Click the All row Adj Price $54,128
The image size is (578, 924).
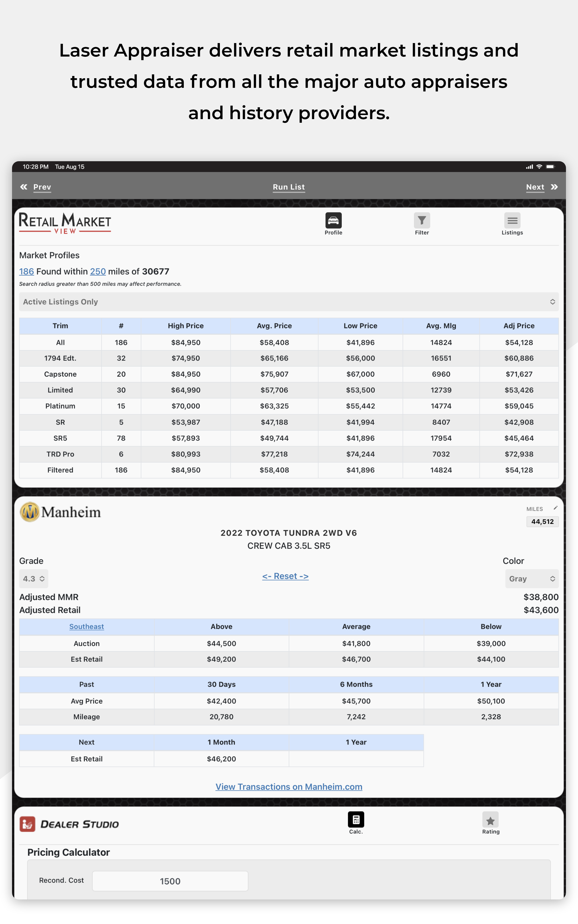coord(519,342)
